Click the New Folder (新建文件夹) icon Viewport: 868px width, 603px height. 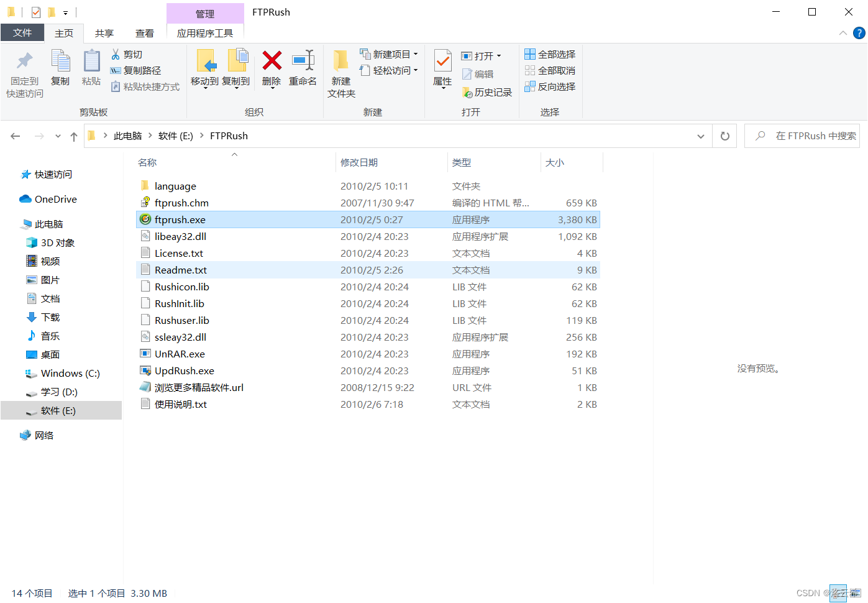click(341, 62)
